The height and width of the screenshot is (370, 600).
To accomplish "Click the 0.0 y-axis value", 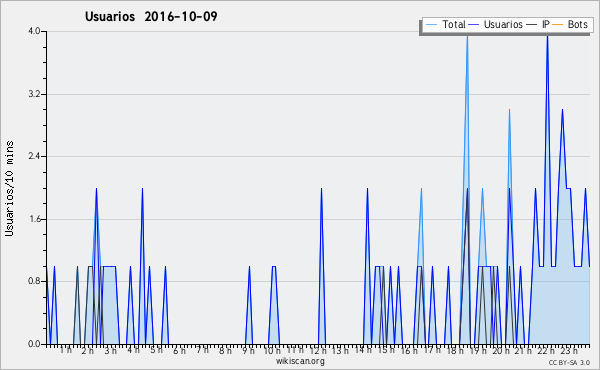I will [34, 344].
